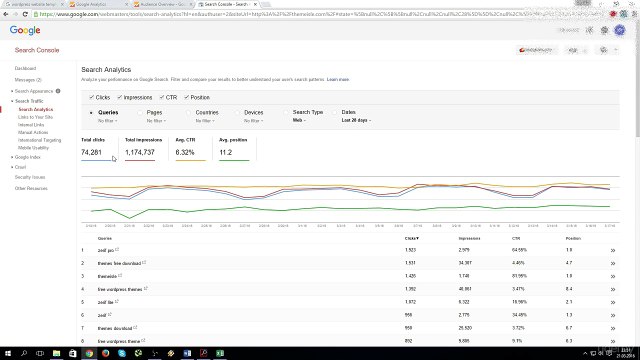Click the browser address bar
This screenshot has width=640, height=360.
(318, 14)
